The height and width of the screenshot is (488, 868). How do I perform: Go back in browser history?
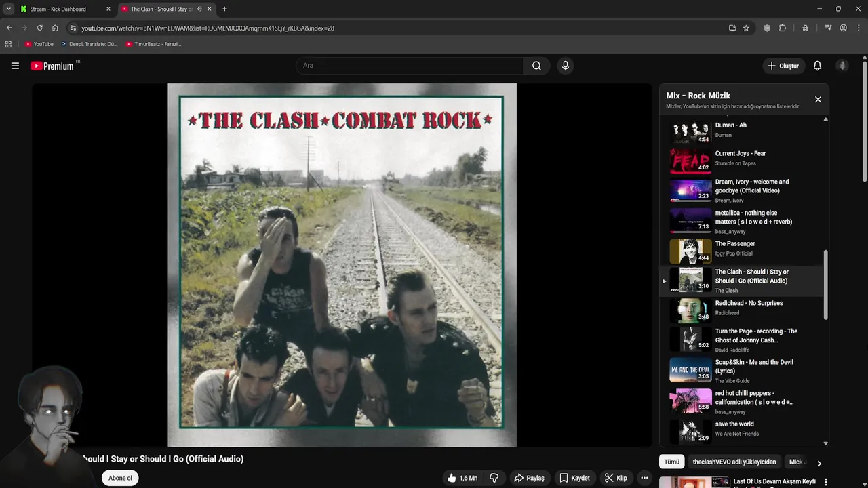(x=9, y=28)
